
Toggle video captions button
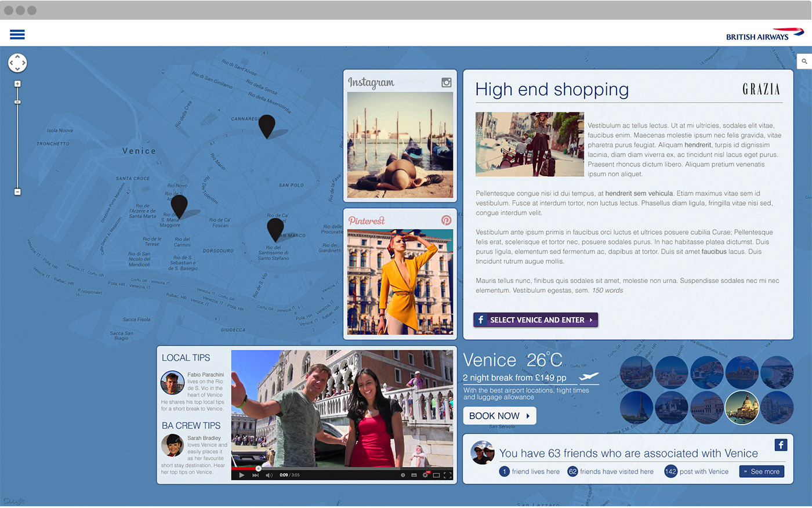pos(414,475)
